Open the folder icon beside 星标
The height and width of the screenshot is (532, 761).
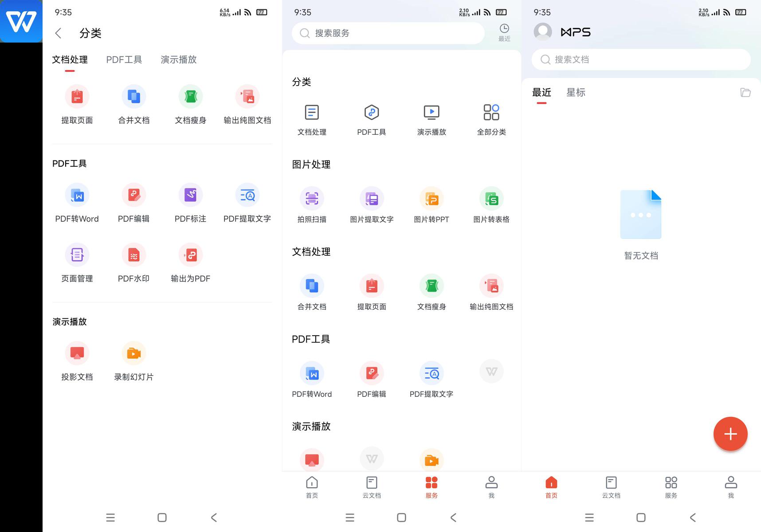point(745,92)
